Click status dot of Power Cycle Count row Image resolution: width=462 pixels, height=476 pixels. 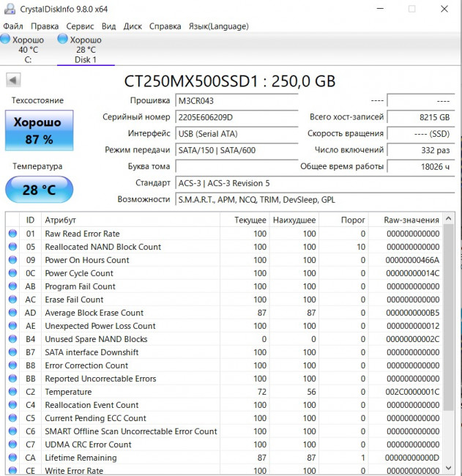tap(12, 273)
